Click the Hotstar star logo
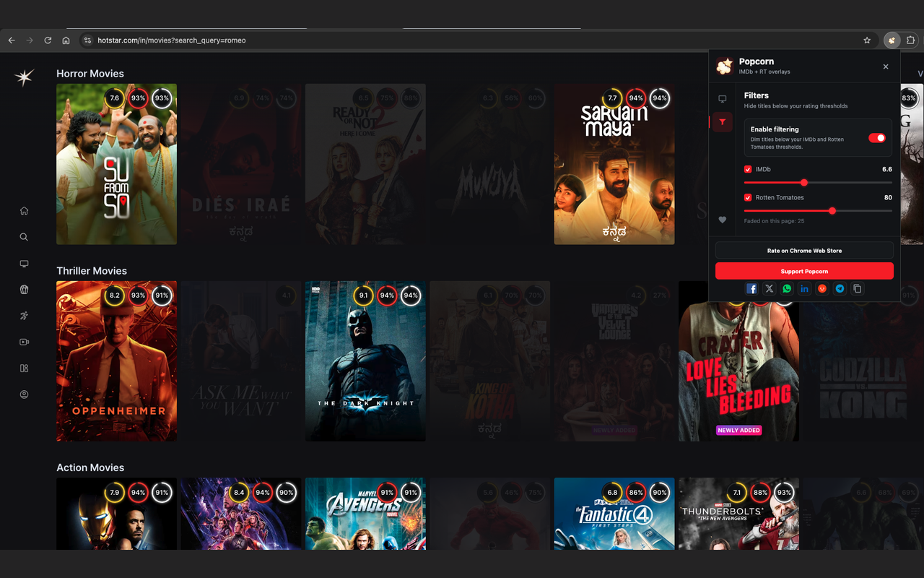Image resolution: width=924 pixels, height=578 pixels. coord(25,77)
